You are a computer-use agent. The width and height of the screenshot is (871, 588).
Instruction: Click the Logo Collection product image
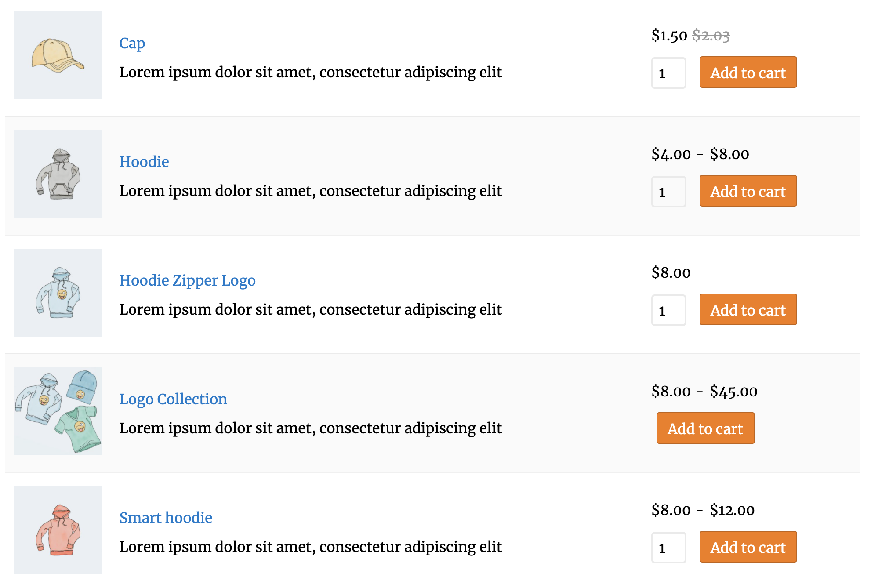tap(58, 411)
